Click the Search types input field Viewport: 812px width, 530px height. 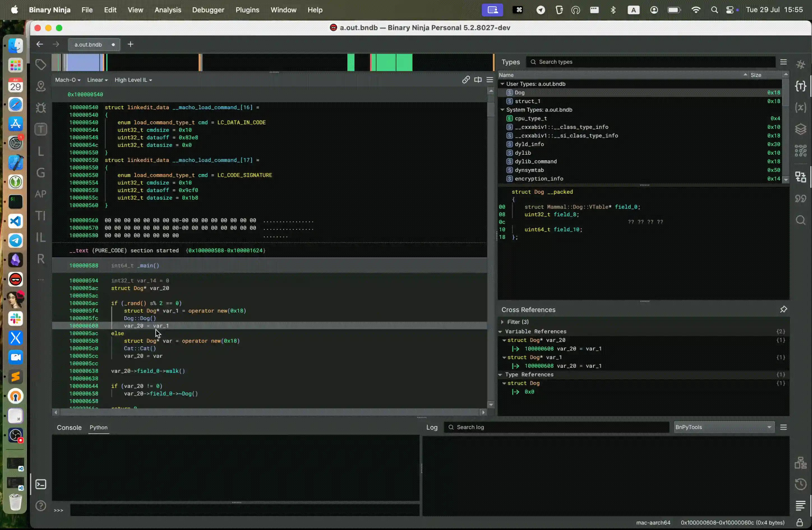[x=648, y=62]
